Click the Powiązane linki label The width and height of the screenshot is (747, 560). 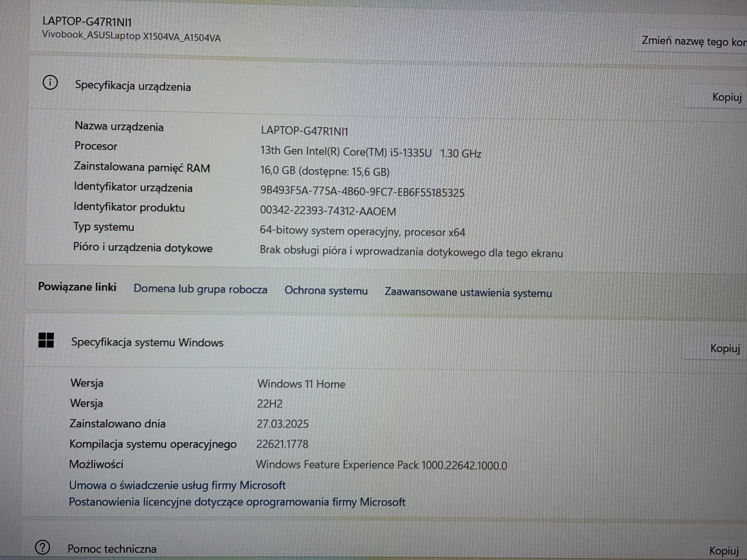[77, 287]
